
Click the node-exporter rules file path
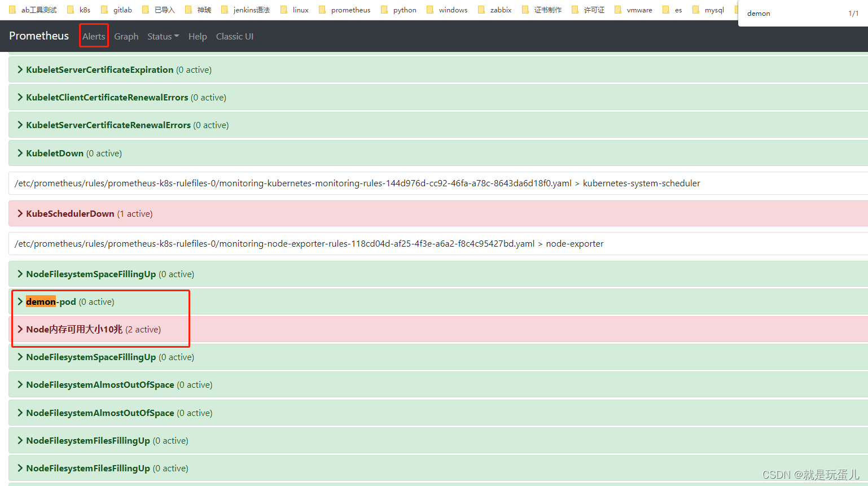click(309, 243)
